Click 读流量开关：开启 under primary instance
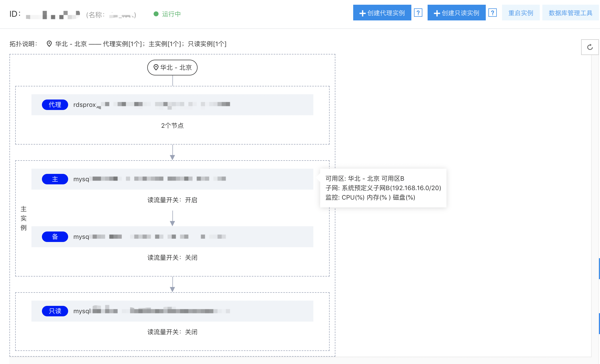 pyautogui.click(x=172, y=200)
